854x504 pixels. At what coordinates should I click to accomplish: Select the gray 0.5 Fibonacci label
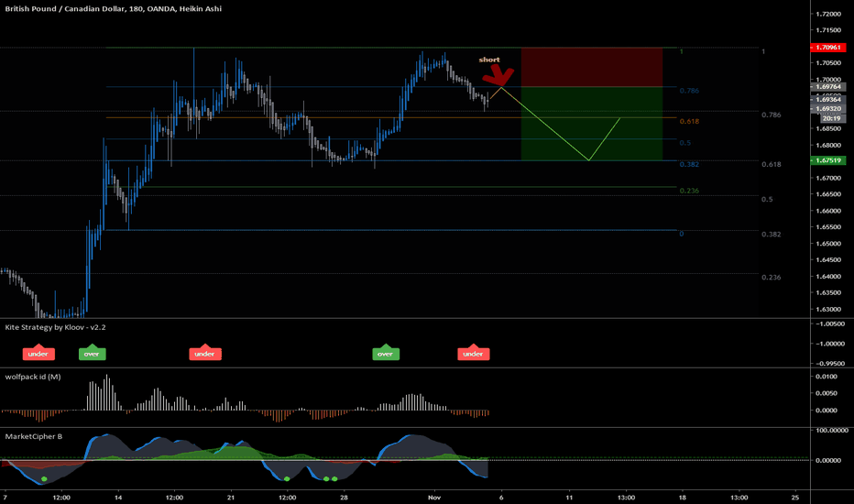(x=767, y=200)
